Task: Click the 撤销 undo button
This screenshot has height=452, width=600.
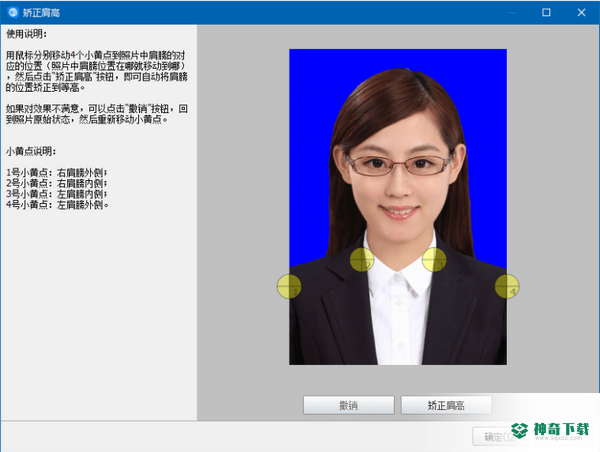Action: click(349, 405)
